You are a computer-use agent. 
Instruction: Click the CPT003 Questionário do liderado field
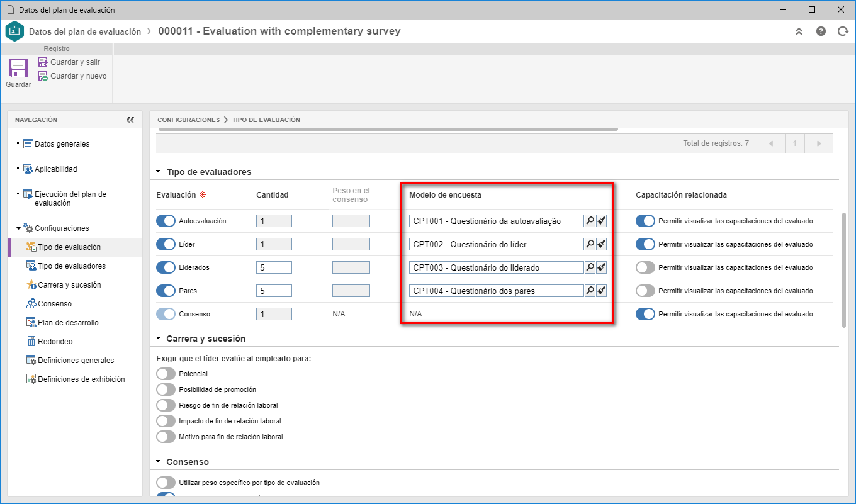pyautogui.click(x=497, y=267)
